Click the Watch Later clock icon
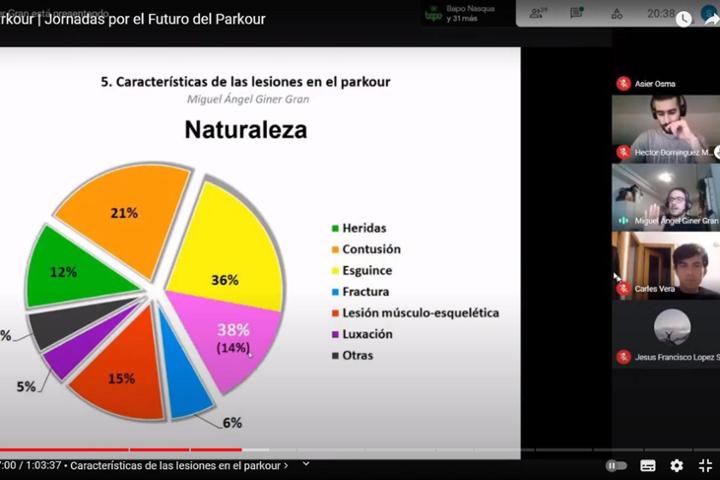 [683, 18]
